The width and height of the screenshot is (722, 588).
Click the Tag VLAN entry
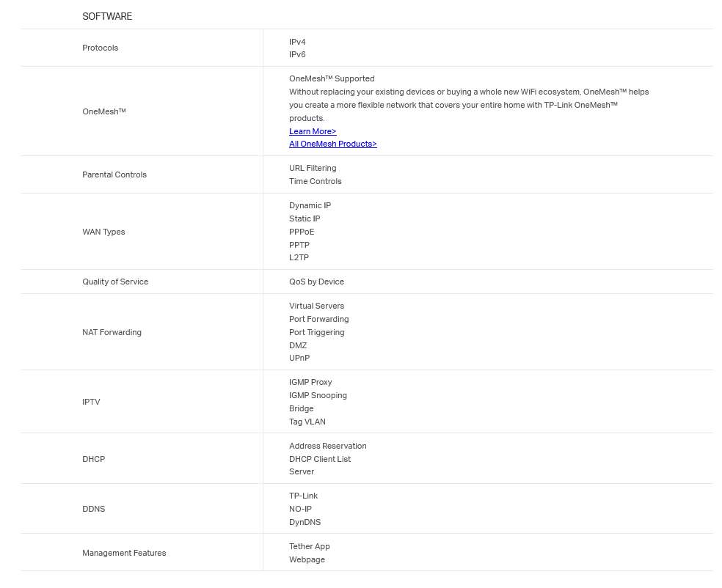[x=307, y=422]
